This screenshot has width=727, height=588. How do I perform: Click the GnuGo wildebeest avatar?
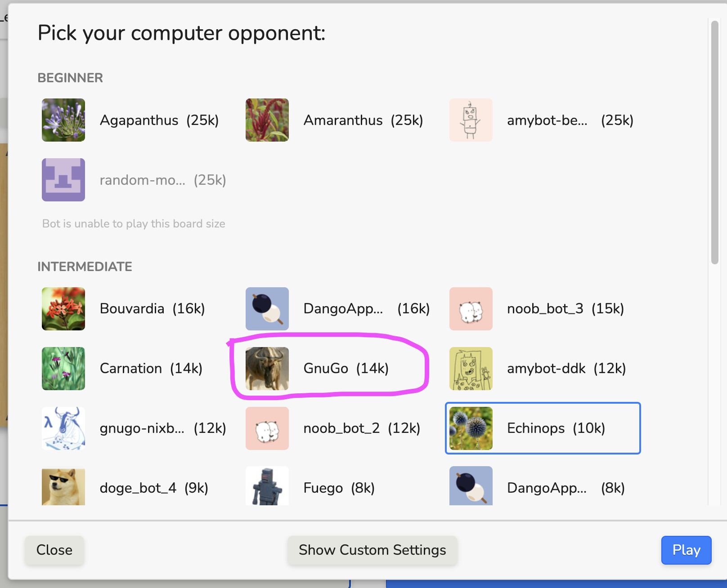pos(267,369)
